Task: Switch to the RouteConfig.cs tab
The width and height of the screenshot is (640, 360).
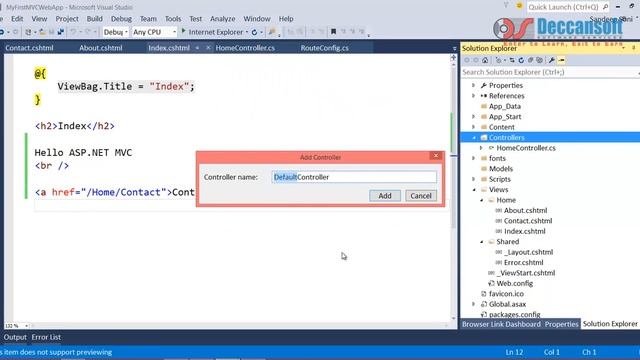Action: coord(324,48)
